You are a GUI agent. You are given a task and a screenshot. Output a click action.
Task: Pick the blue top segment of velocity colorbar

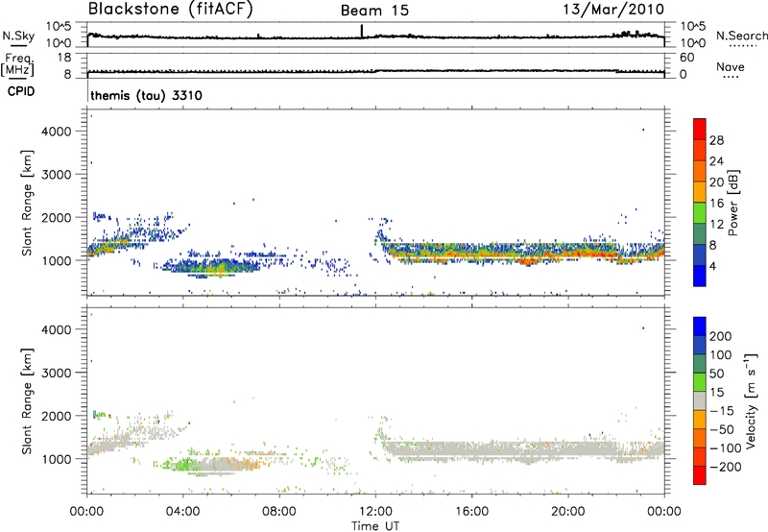[x=700, y=326]
